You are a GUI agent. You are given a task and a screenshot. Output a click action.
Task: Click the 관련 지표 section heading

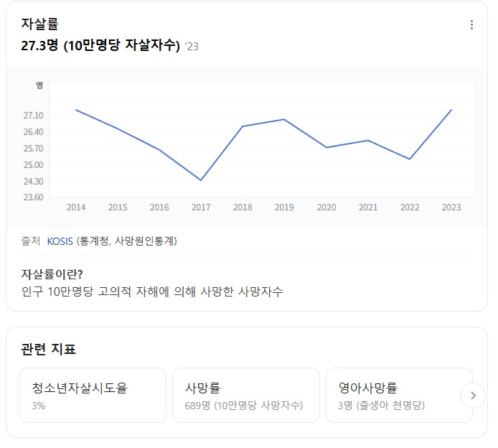point(48,349)
